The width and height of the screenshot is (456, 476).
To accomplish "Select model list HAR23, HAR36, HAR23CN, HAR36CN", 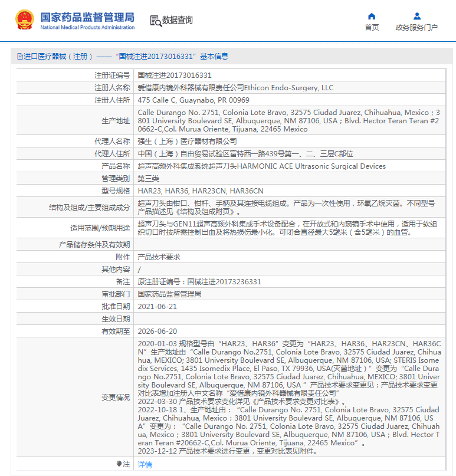I will click(x=201, y=191).
